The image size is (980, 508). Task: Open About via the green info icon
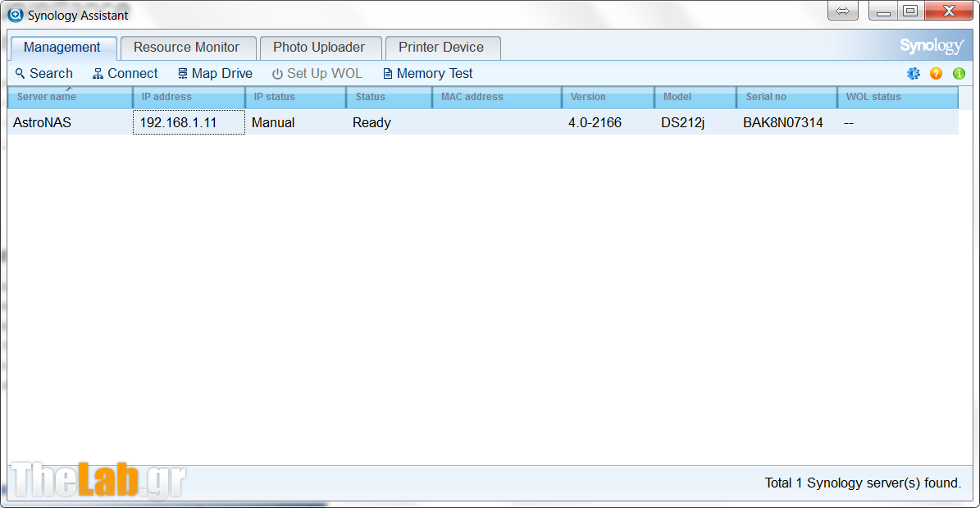click(959, 74)
